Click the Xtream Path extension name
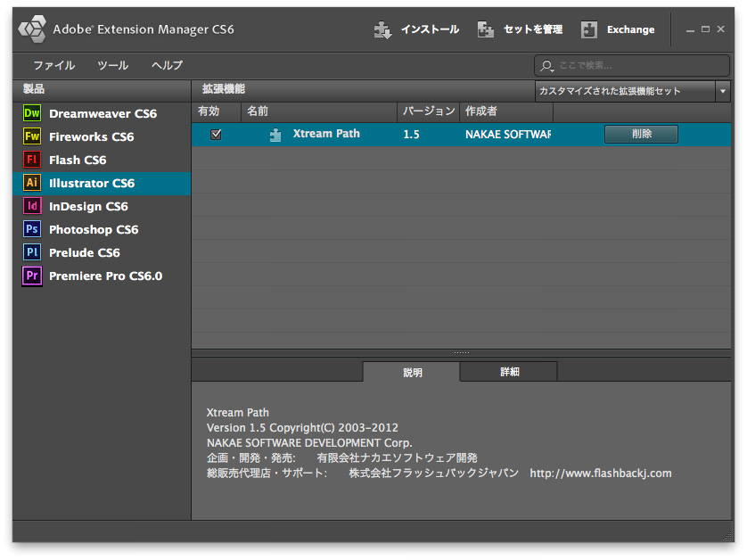The height and width of the screenshot is (560, 747). (326, 134)
